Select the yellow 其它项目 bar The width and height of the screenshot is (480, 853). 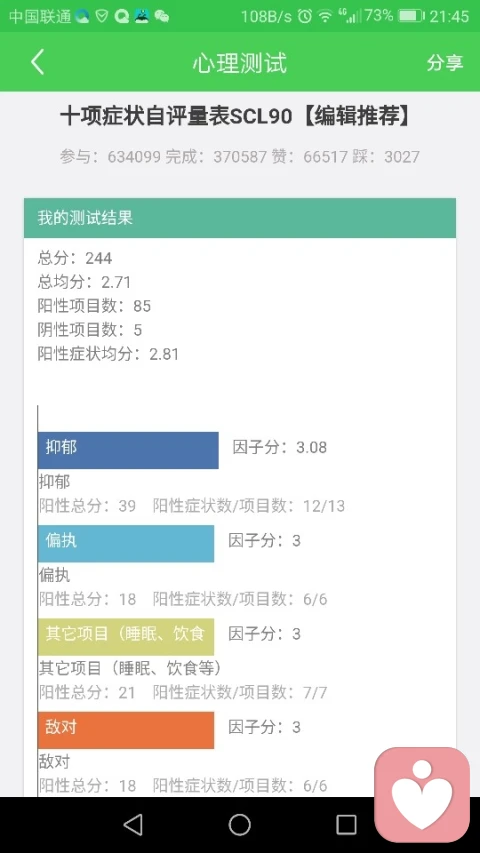tap(126, 636)
